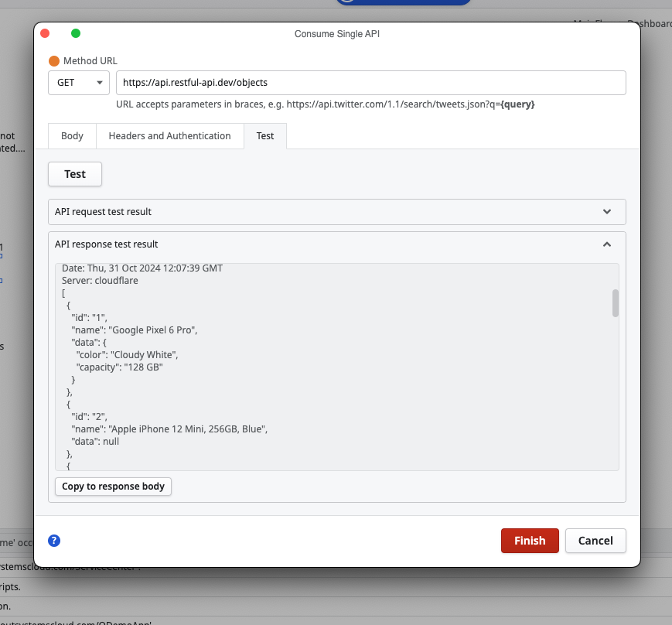This screenshot has height=625, width=672.
Task: Cancel the API dialog
Action: [x=595, y=541]
